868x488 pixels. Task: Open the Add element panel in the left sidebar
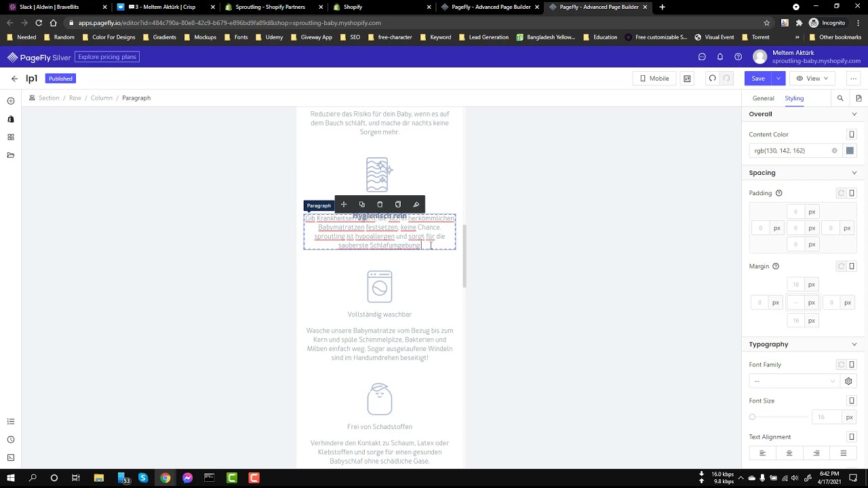(x=11, y=101)
